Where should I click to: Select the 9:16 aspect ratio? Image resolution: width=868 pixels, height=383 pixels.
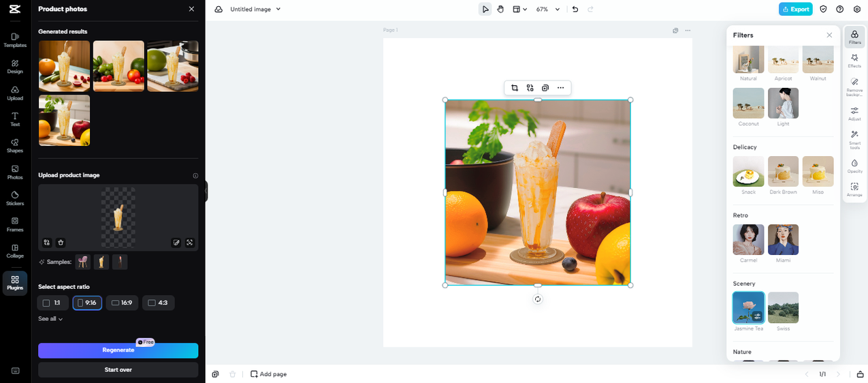(x=87, y=303)
